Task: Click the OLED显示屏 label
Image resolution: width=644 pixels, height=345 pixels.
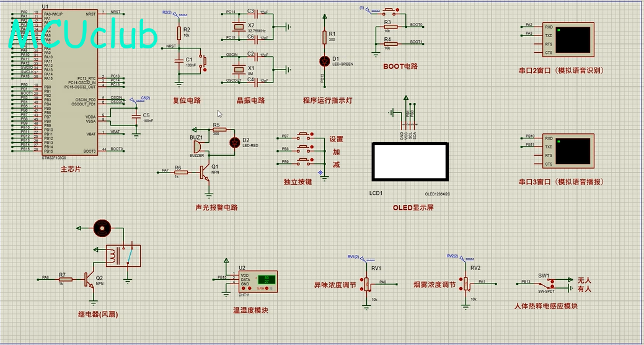Action: click(413, 208)
